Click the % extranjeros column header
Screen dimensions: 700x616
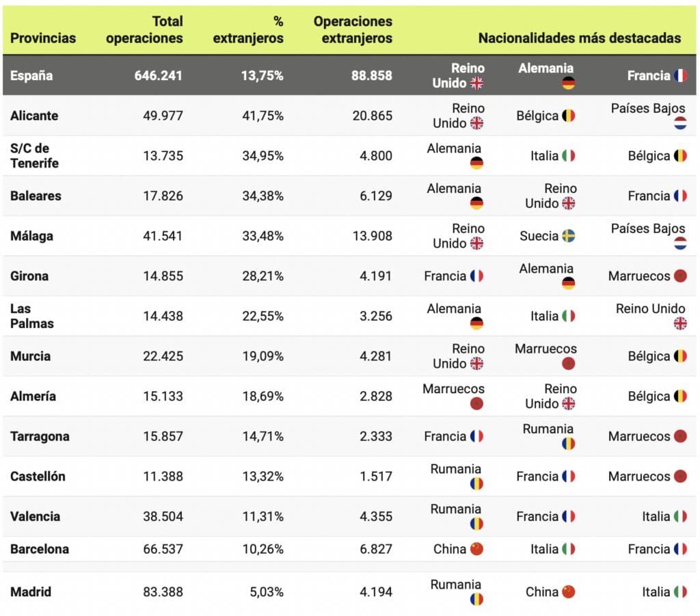pos(248,30)
